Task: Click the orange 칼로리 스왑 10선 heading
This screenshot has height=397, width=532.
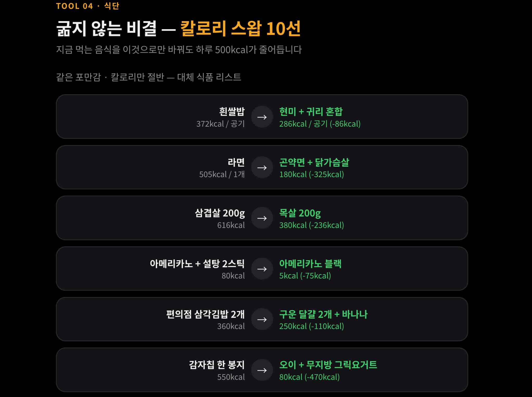Action: [240, 28]
